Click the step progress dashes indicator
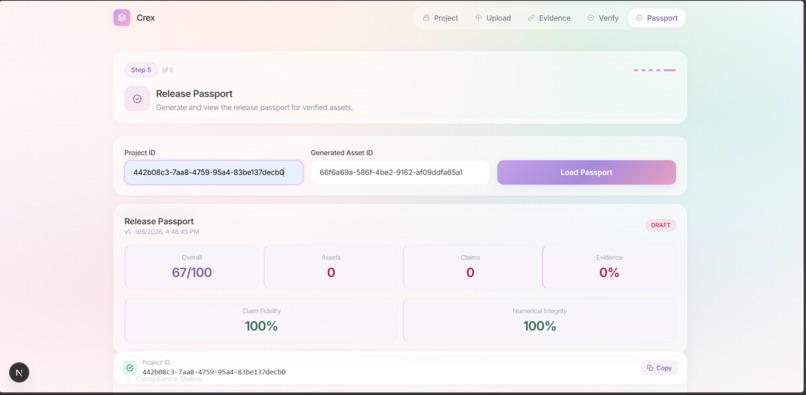The image size is (806, 395). pyautogui.click(x=654, y=70)
